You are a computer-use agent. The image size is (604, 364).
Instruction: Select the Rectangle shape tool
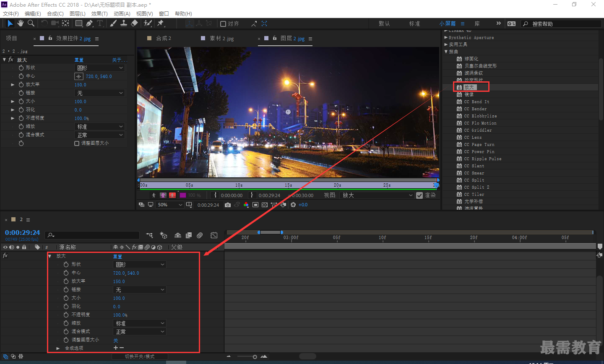click(x=79, y=23)
